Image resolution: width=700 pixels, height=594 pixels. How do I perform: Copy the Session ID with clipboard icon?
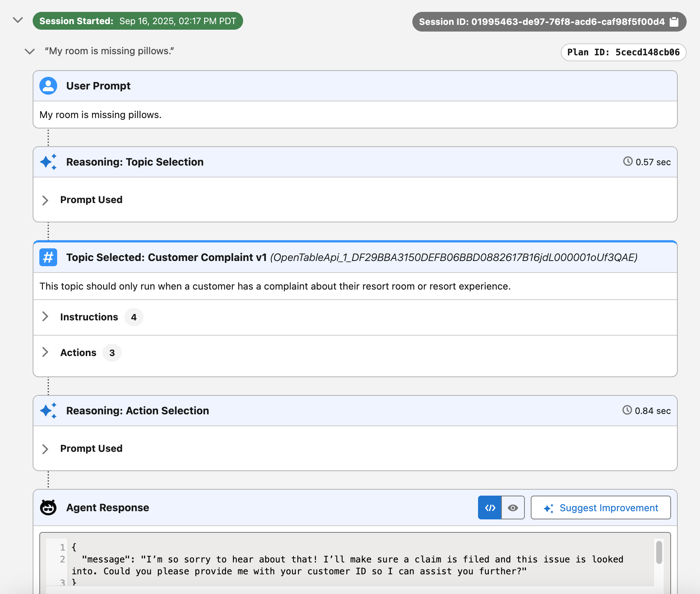674,22
